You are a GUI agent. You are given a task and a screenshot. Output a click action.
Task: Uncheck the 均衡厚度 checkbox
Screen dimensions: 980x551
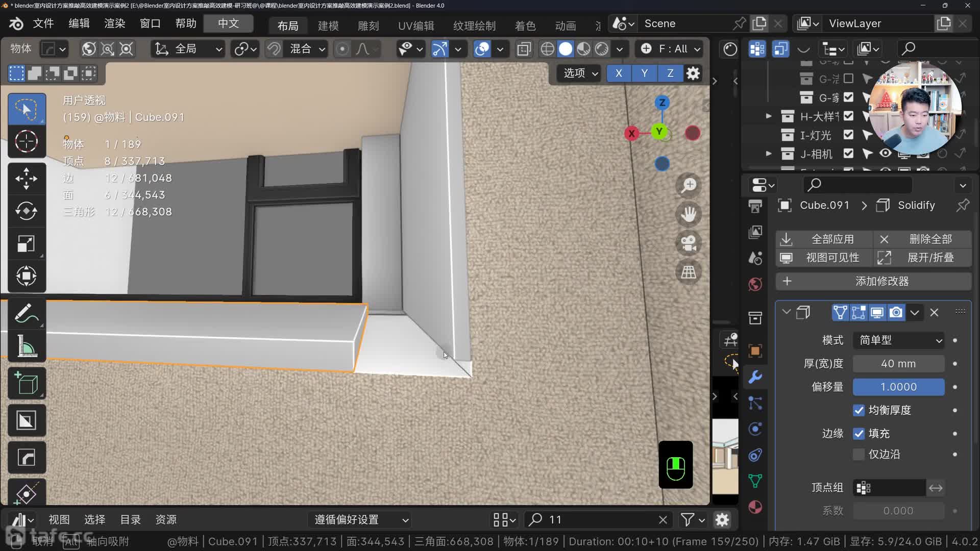pyautogui.click(x=859, y=410)
